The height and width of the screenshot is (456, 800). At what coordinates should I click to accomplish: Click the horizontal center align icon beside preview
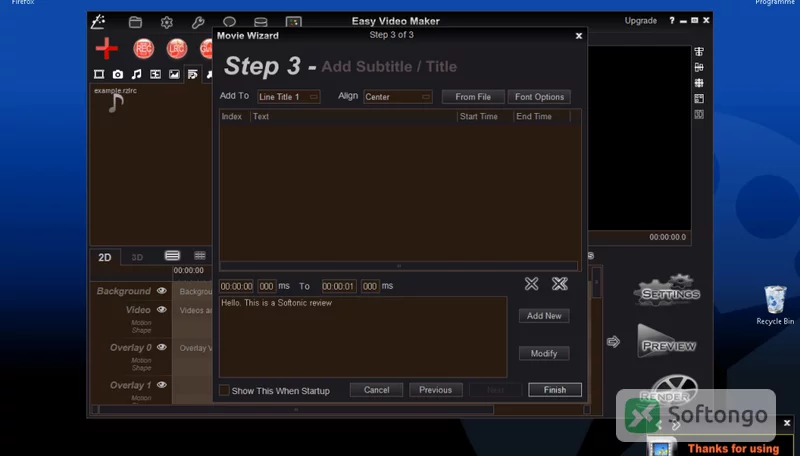pyautogui.click(x=699, y=52)
